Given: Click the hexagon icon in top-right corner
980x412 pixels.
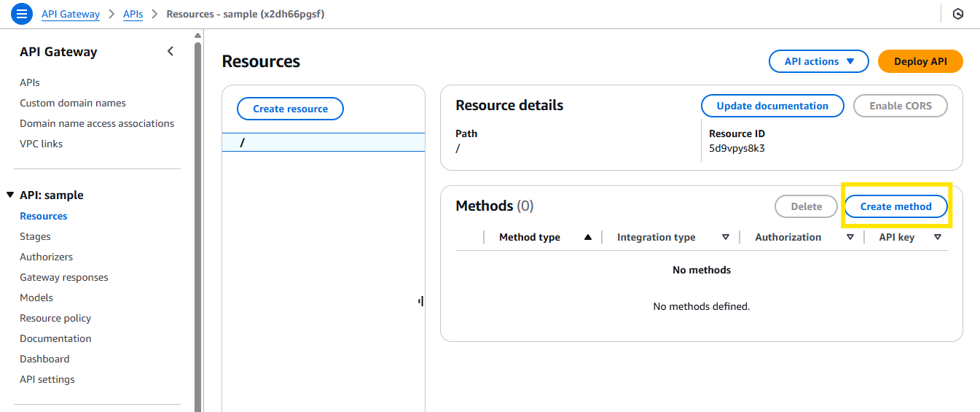Looking at the screenshot, I should click(x=958, y=14).
